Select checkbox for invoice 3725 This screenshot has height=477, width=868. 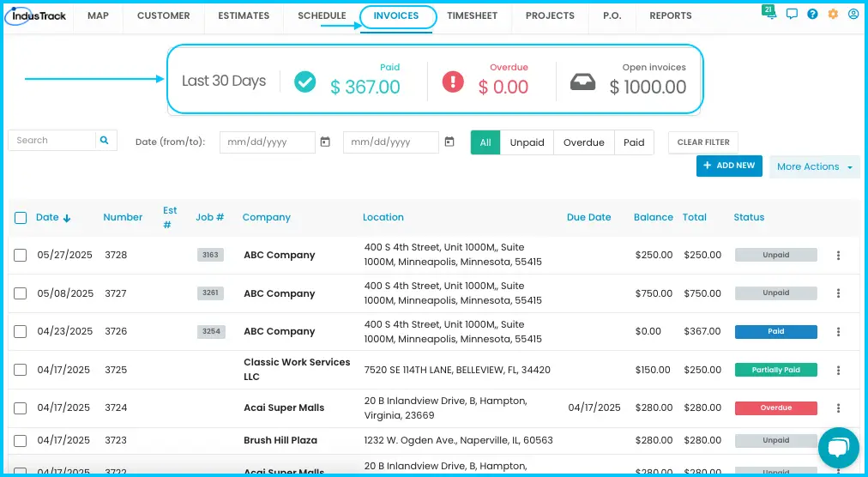[x=20, y=370]
